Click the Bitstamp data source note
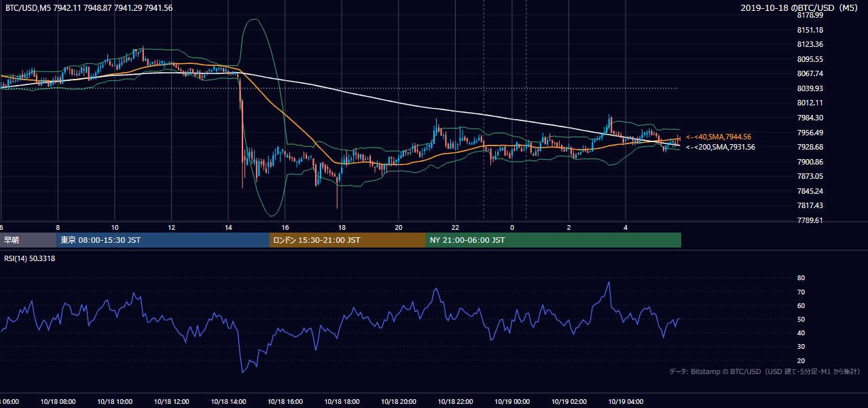Image resolution: width=868 pixels, height=408 pixels. click(765, 371)
